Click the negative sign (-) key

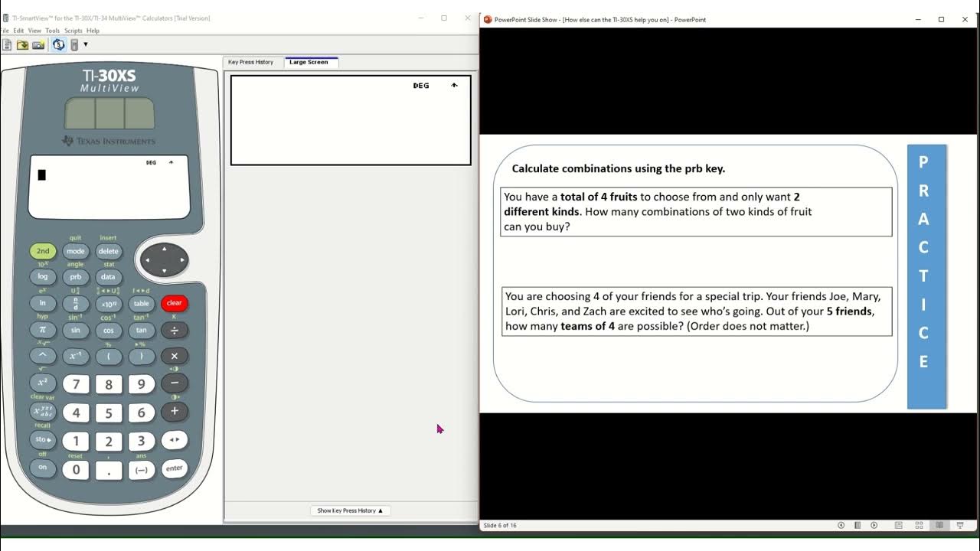(142, 471)
